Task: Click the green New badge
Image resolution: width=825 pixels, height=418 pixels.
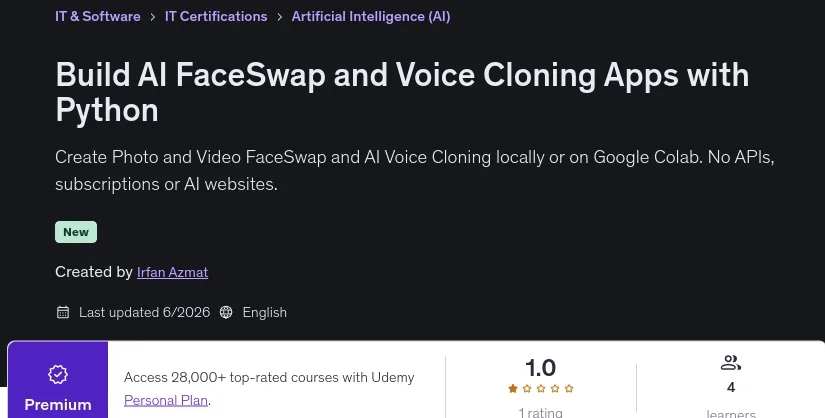Action: pos(76,232)
